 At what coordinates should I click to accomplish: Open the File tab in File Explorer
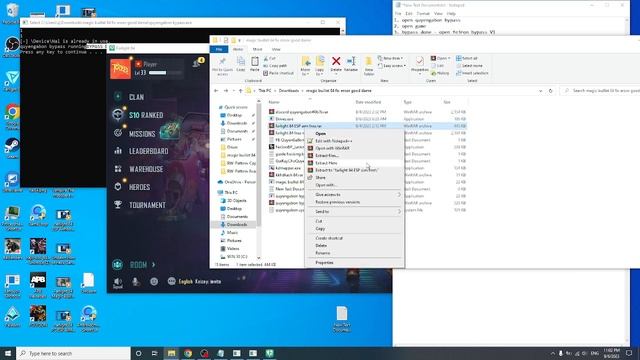(219, 49)
